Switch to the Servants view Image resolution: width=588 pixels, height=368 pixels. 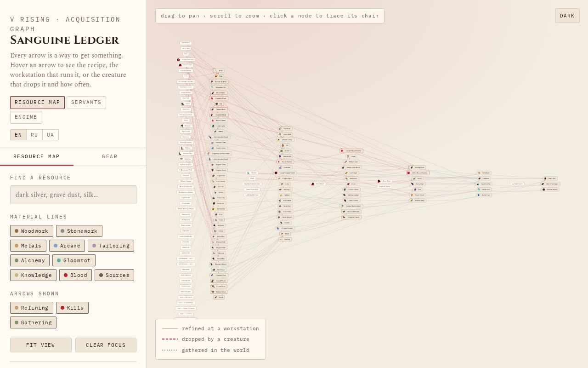86,103
